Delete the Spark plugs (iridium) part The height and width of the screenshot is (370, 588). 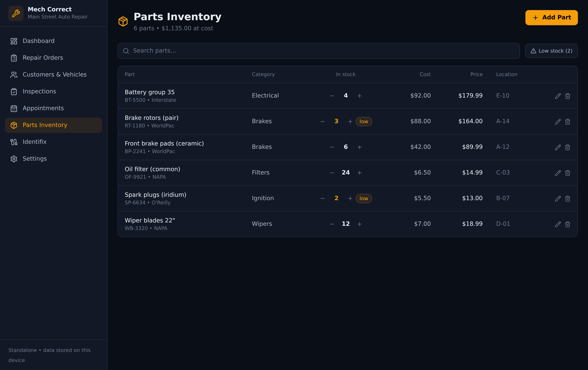coord(567,198)
